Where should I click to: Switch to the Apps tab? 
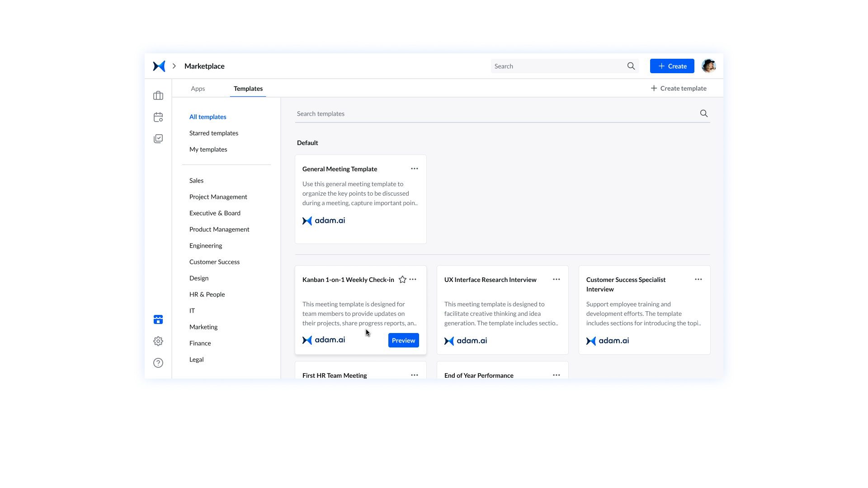198,89
